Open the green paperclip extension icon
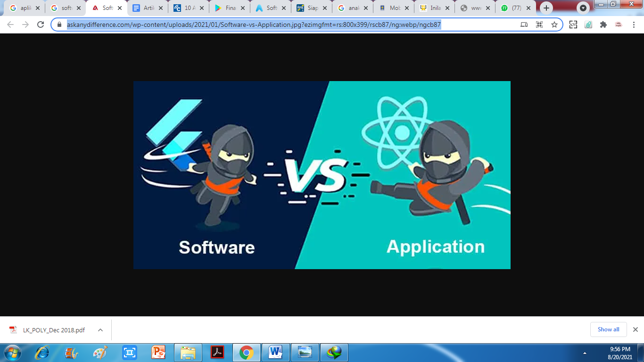Screen dimensions: 644x362 point(588,25)
